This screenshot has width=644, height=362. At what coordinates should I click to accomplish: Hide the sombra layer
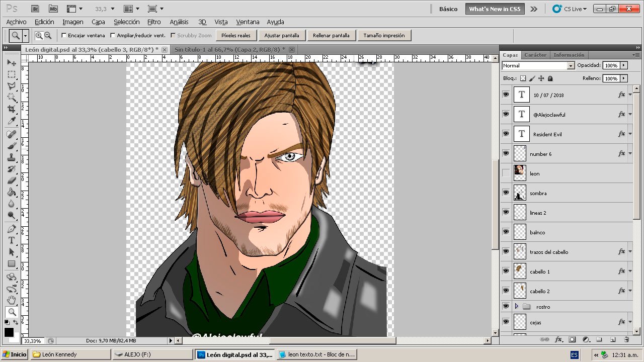[506, 193]
